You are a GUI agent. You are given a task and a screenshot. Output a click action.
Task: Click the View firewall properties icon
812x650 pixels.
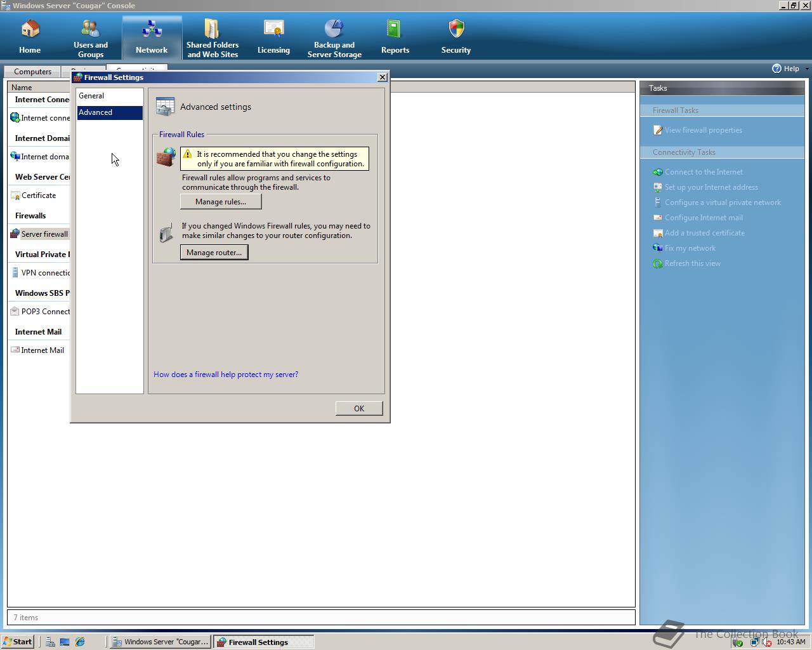[658, 130]
